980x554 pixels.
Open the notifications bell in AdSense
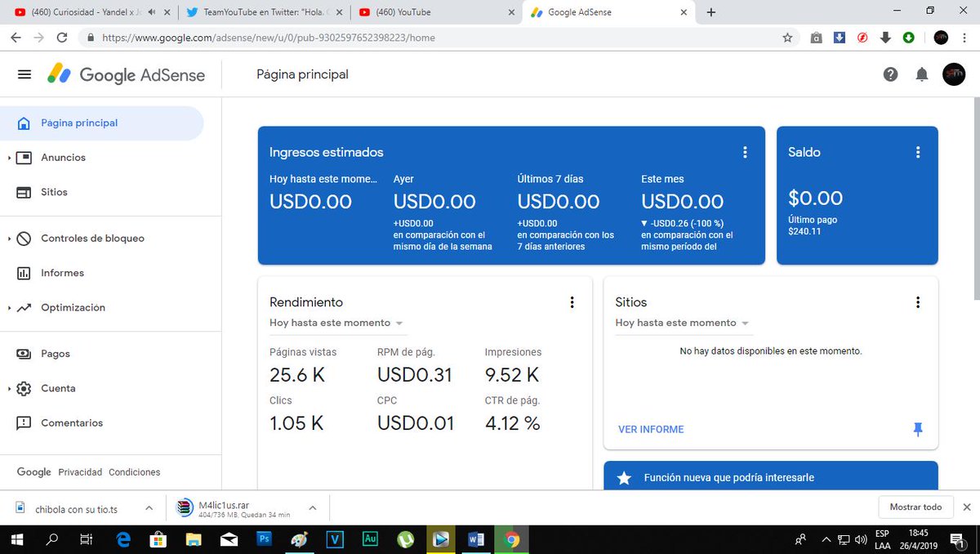pos(922,74)
